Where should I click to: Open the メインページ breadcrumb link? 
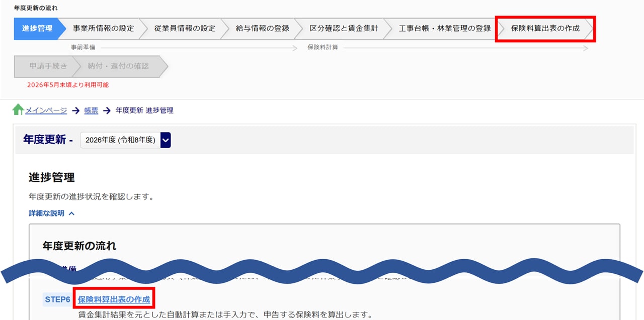pyautogui.click(x=46, y=111)
